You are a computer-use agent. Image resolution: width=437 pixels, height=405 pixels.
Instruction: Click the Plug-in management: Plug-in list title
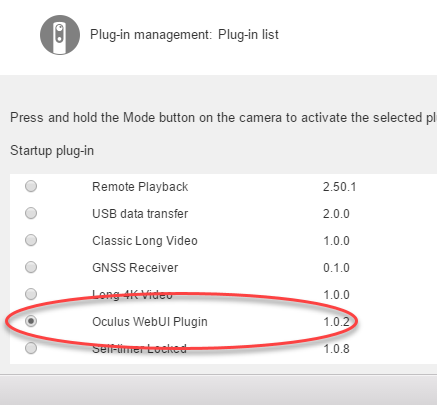(184, 35)
